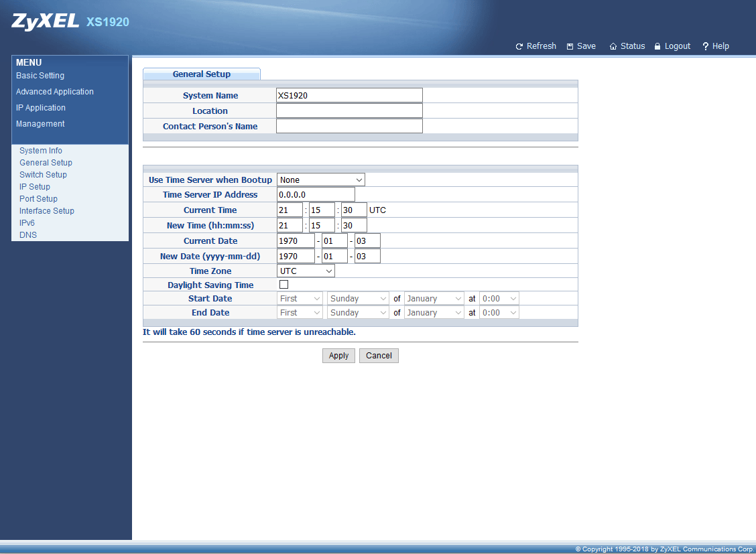The height and width of the screenshot is (554, 756).
Task: Focus the New Date day field
Action: pos(367,257)
